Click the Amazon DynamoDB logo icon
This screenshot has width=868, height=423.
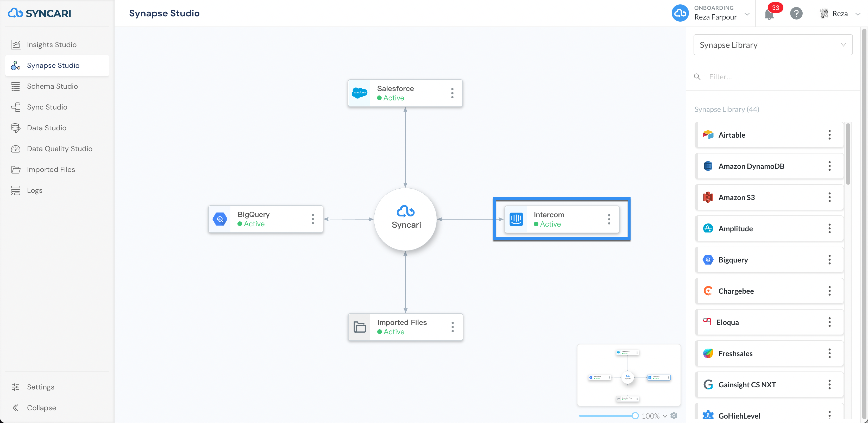point(708,166)
